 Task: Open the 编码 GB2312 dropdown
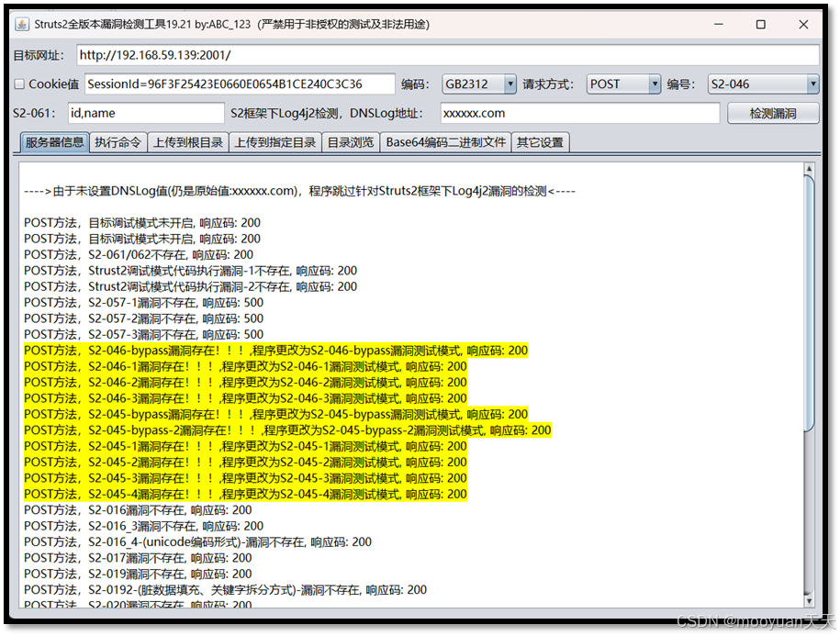point(479,84)
